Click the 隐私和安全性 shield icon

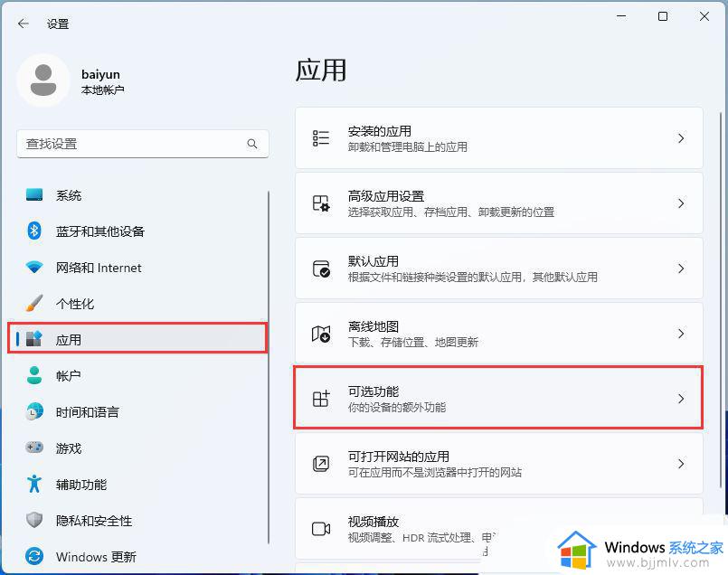[34, 520]
